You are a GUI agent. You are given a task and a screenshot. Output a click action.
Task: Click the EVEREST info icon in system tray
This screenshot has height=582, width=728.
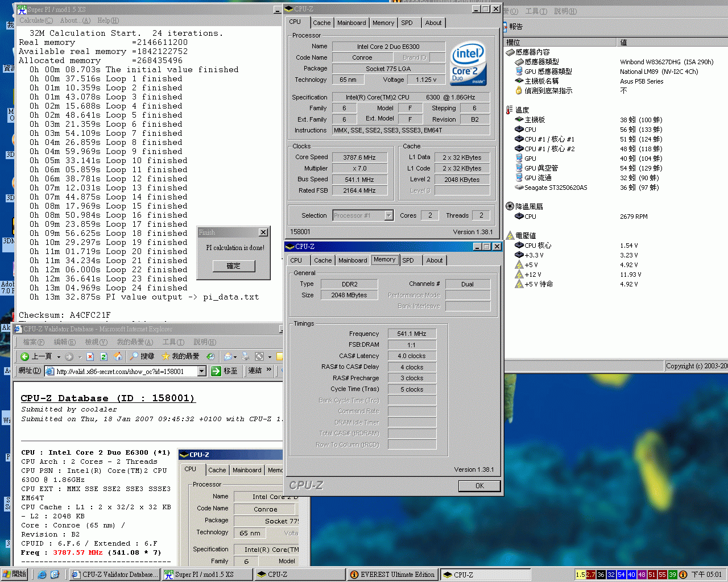tap(683, 575)
